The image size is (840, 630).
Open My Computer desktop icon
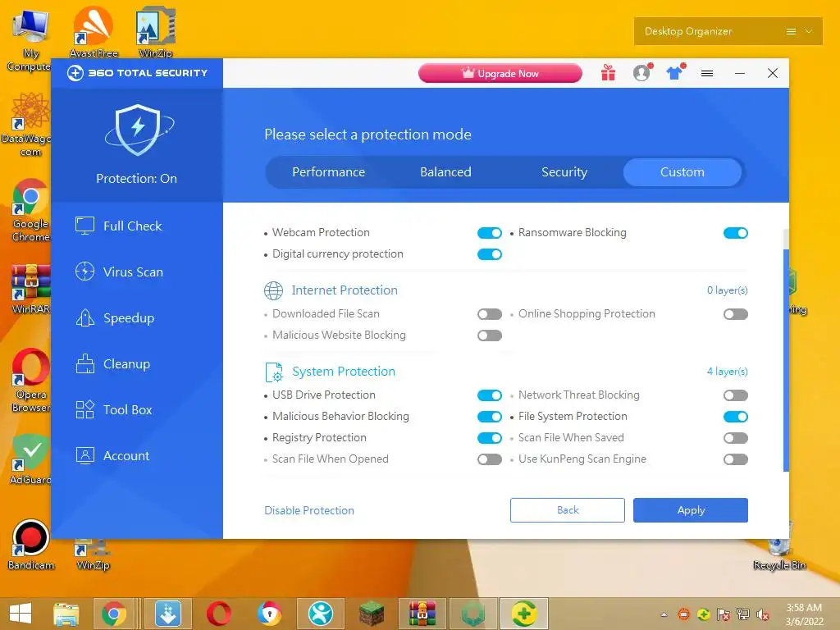coord(30,40)
